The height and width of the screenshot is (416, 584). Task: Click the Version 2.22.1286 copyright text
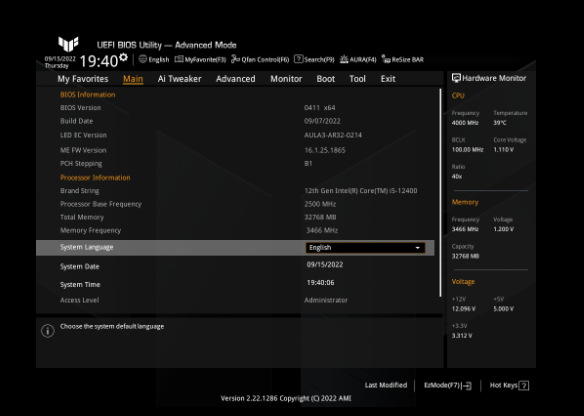tap(286, 398)
